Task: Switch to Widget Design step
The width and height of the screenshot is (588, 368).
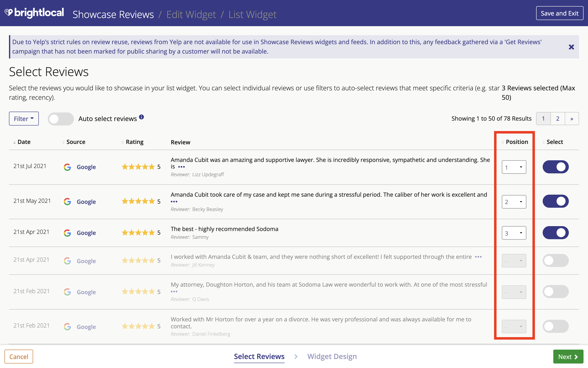Action: tap(332, 357)
